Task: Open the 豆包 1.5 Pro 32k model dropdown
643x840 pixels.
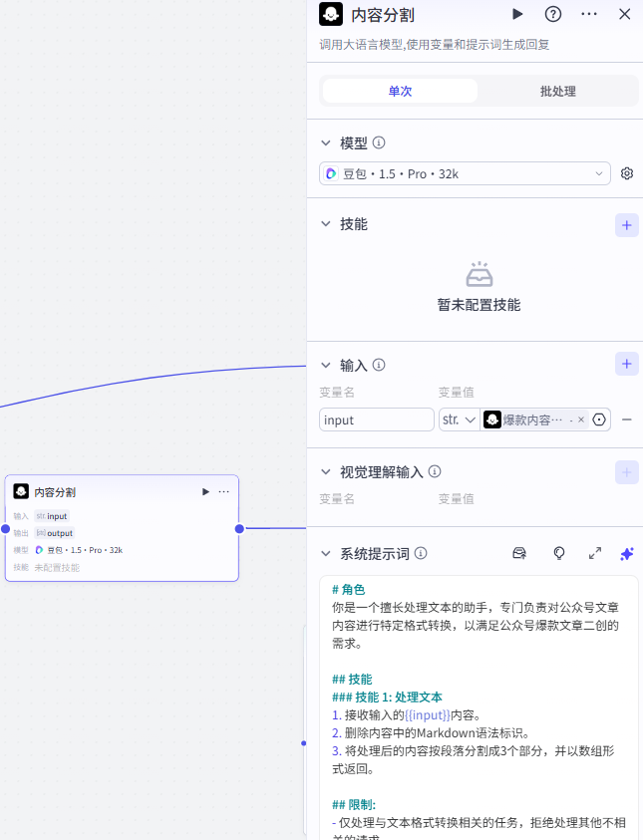Action: point(465,173)
